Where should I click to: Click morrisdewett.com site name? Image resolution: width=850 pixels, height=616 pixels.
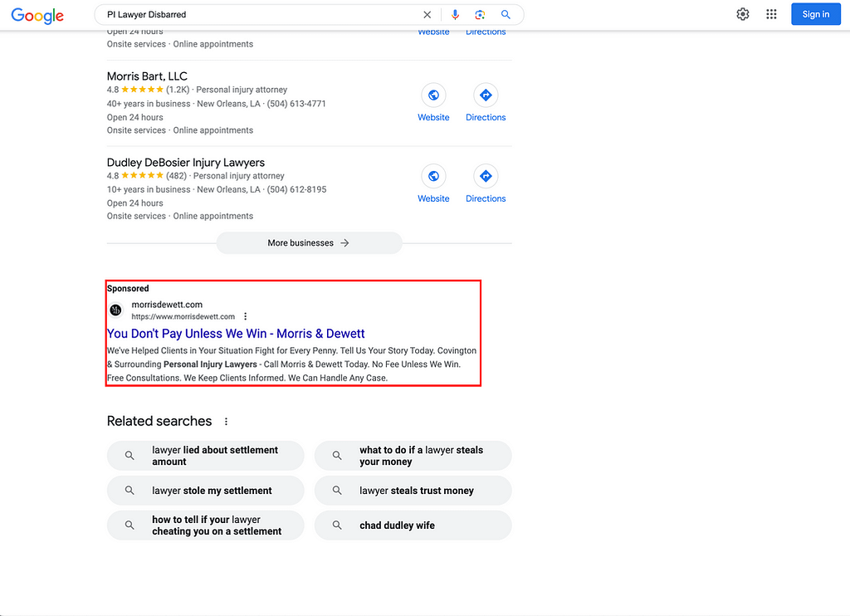click(167, 305)
